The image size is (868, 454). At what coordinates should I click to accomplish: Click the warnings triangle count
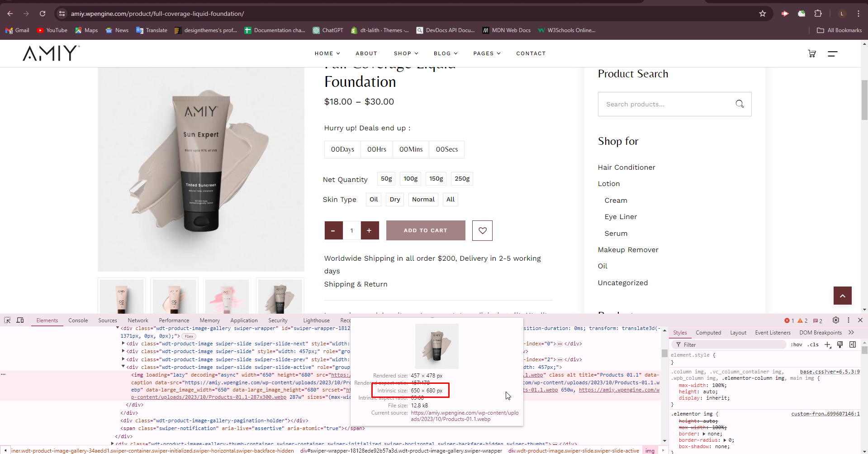pos(803,320)
